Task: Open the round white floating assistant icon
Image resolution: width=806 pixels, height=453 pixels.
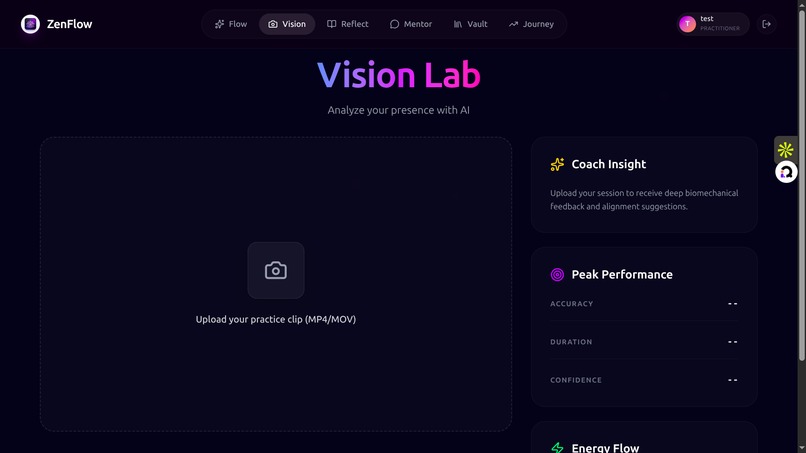Action: pos(786,172)
